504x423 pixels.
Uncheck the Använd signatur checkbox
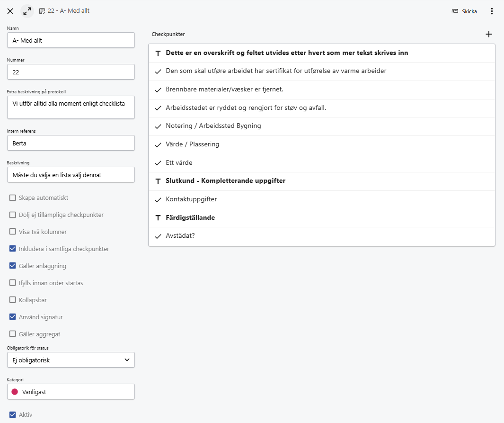tap(13, 317)
